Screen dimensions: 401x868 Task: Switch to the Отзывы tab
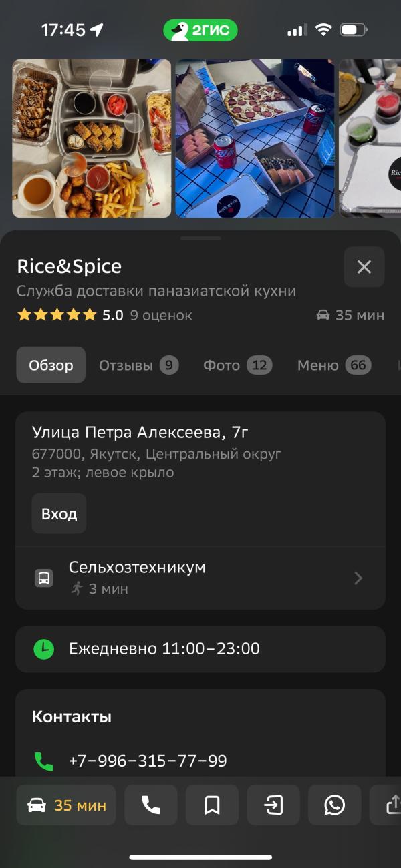[x=138, y=365]
